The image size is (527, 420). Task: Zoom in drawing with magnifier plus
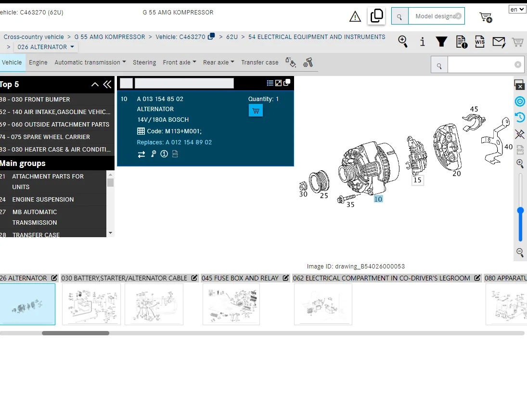pos(520,164)
